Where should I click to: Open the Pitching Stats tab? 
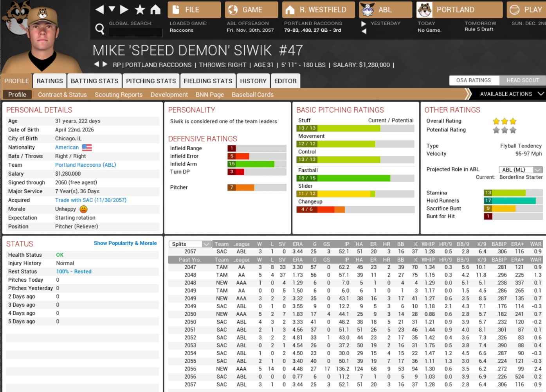coord(151,81)
